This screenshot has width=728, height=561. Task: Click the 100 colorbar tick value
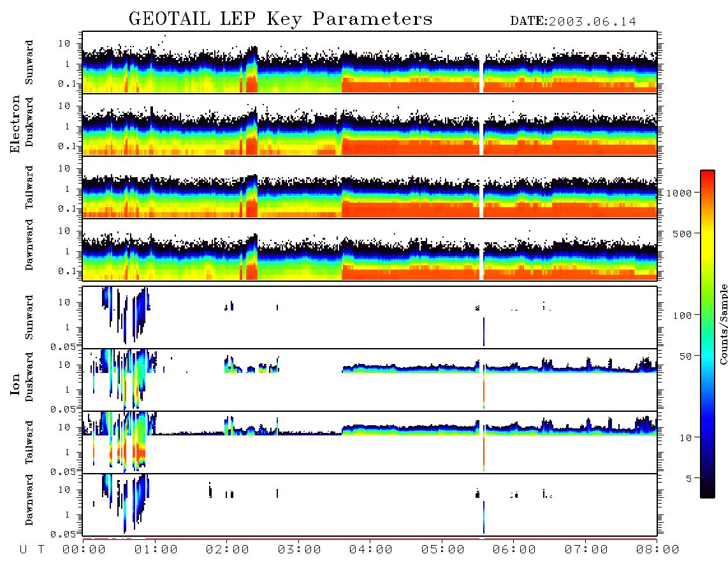683,316
